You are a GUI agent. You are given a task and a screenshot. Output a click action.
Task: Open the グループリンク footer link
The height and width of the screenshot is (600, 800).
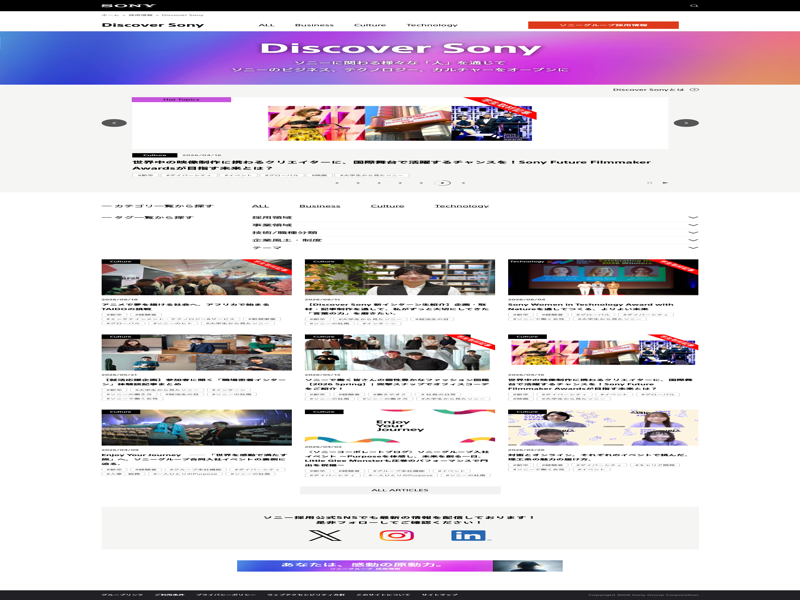point(122,595)
